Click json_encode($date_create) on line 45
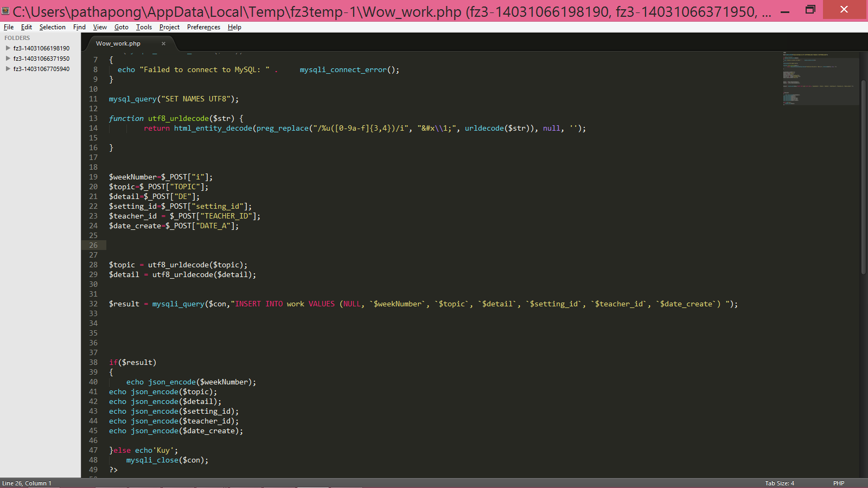This screenshot has width=868, height=488. pos(184,431)
